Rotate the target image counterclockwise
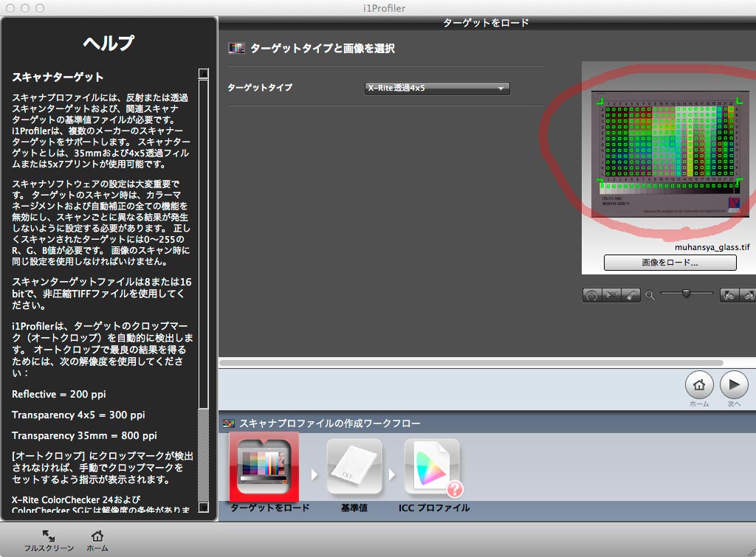The image size is (756, 557). [729, 295]
